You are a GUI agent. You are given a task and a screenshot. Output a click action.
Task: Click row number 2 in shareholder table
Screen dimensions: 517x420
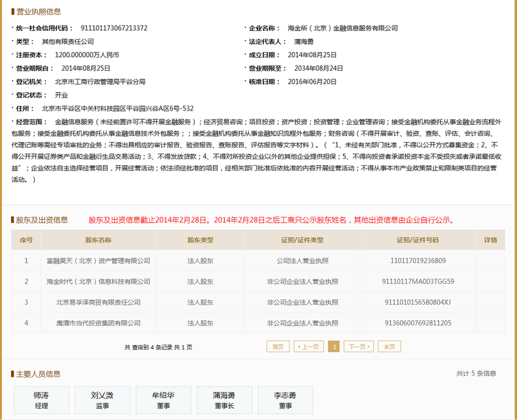coord(26,282)
